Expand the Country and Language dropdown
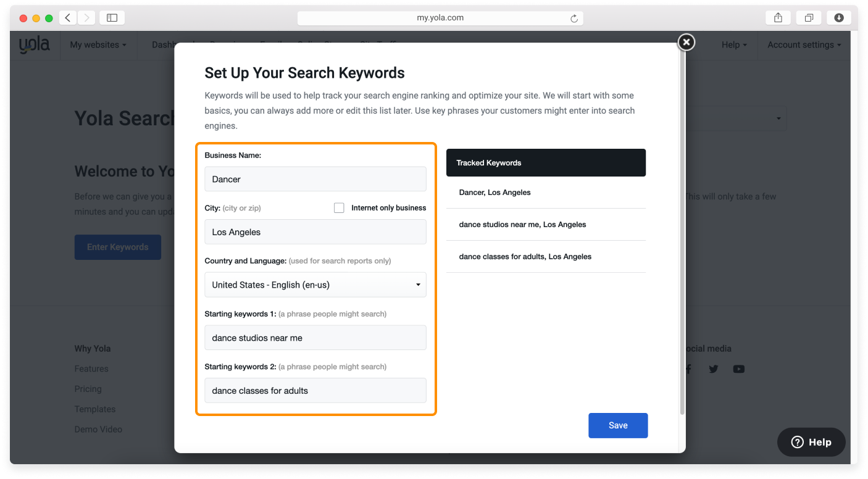This screenshot has width=868, height=479. coord(315,285)
